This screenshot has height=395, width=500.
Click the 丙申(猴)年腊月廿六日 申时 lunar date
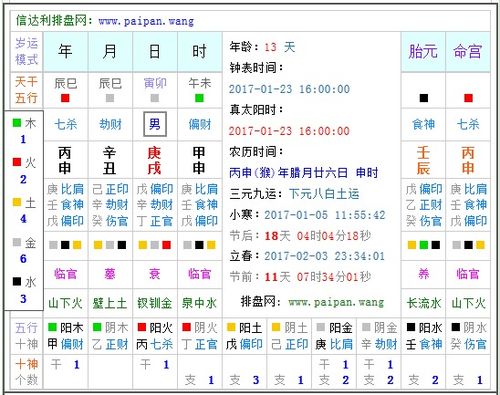(x=304, y=173)
